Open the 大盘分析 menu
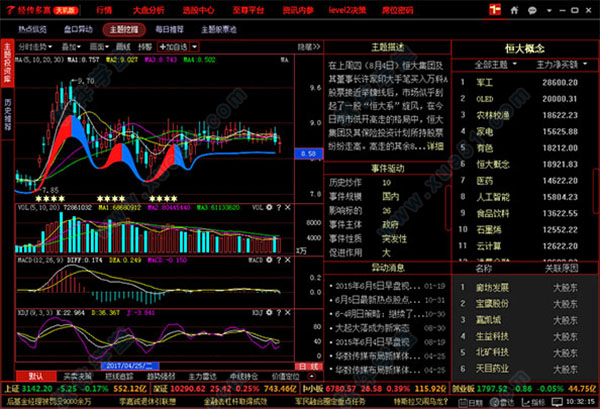Screen dimensions: 600x409 tap(148, 9)
